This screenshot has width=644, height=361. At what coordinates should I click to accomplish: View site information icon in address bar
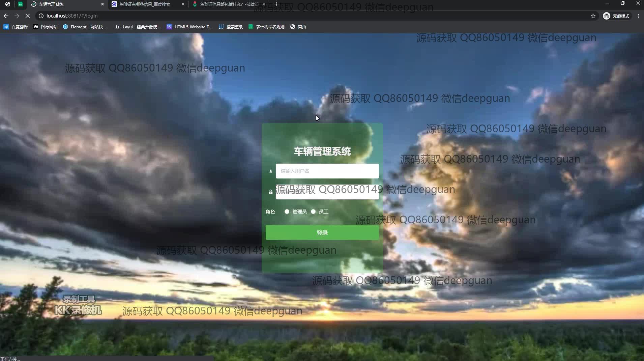click(x=41, y=16)
